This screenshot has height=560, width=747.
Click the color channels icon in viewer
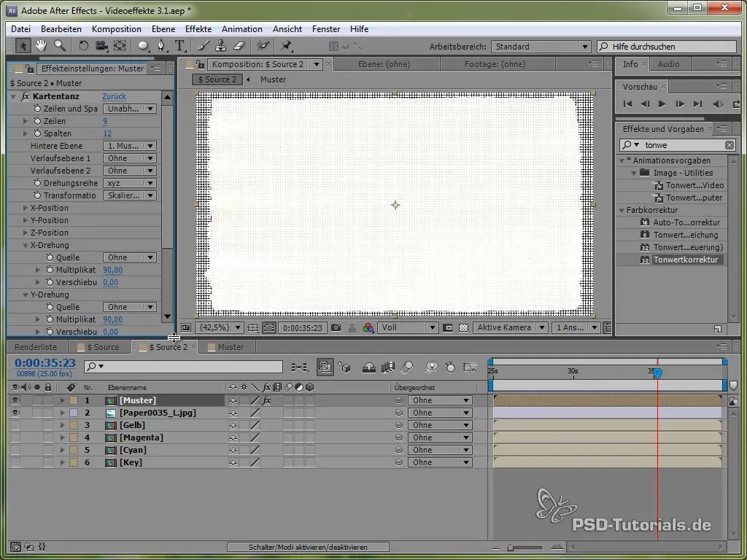pos(368,327)
